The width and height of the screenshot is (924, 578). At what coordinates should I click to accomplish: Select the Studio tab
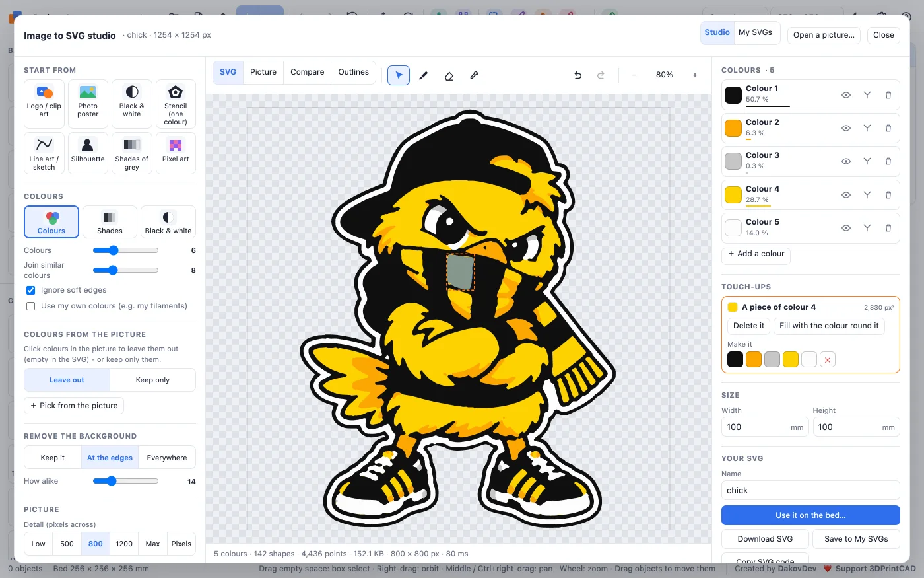coord(717,32)
